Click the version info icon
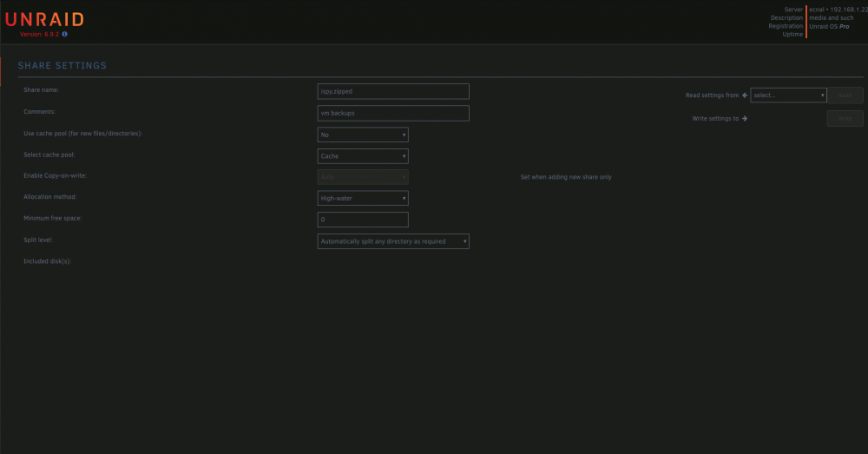868x454 pixels. [65, 35]
